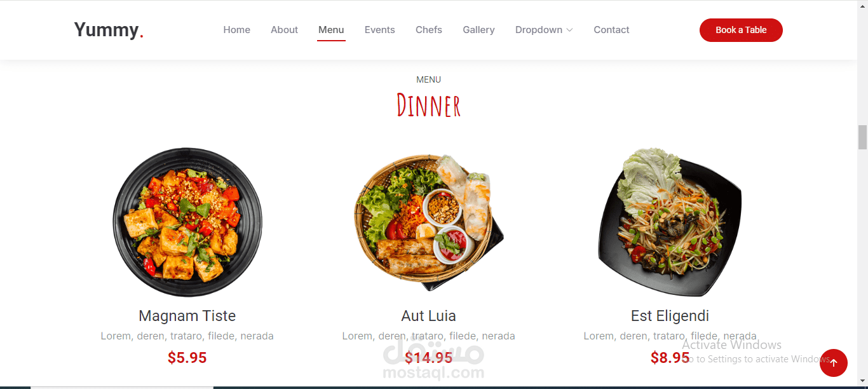Click the Aut Luia basket dish image
This screenshot has width=868, height=389.
point(429,222)
